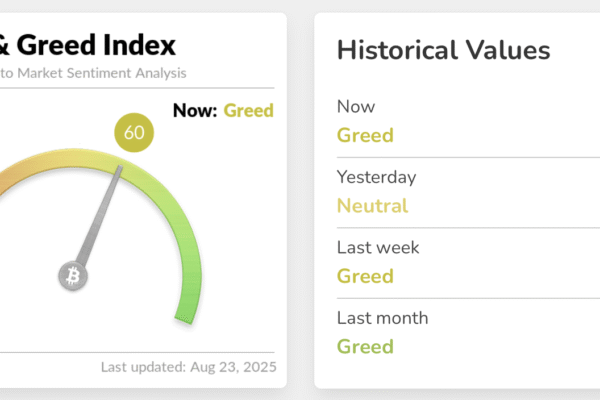The width and height of the screenshot is (600, 400).
Task: Click the gray gauge needle pointer
Action: coord(102,211)
